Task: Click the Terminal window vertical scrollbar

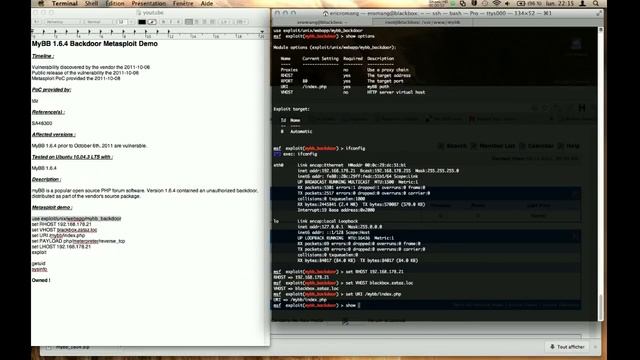Action: 600,307
